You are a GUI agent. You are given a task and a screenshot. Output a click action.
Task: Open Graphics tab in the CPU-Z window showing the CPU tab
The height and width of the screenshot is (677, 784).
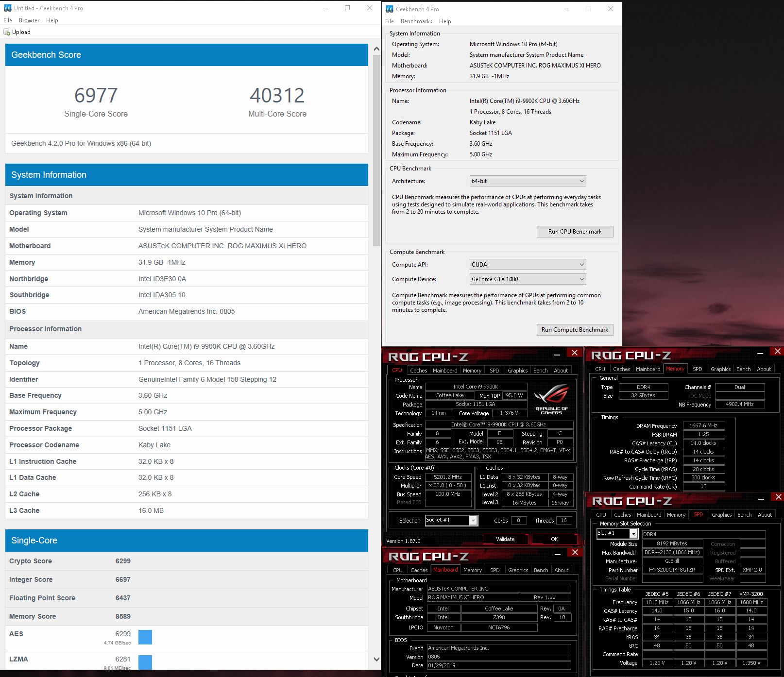coord(517,371)
